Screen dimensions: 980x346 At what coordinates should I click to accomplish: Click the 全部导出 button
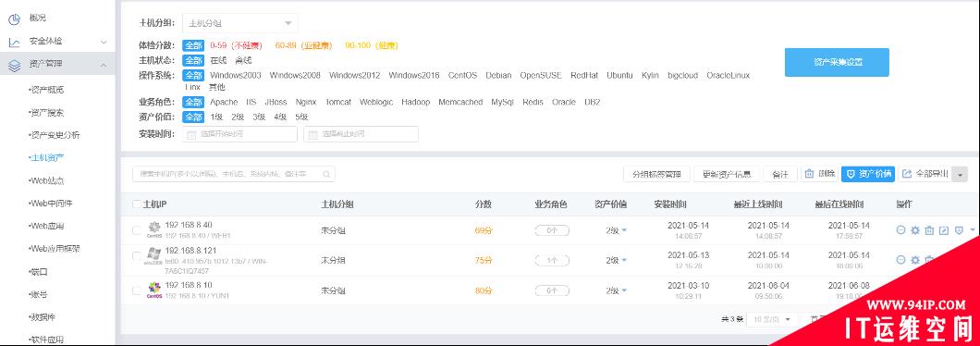[925, 174]
